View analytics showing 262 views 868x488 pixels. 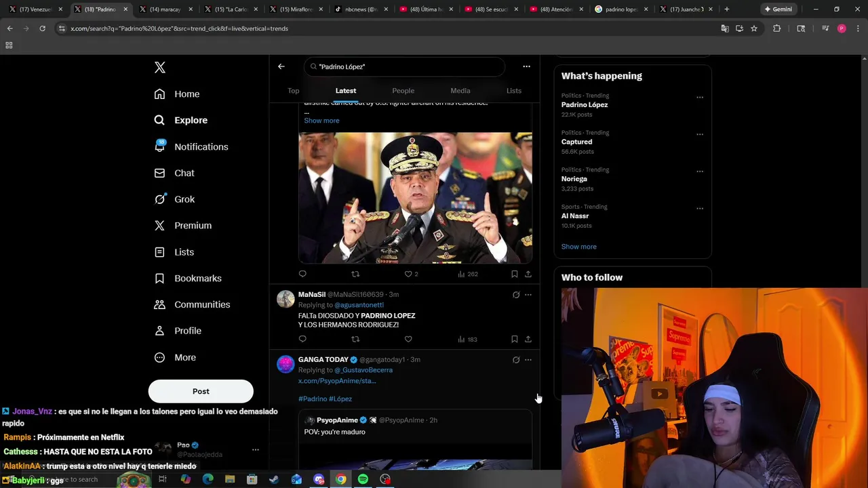pyautogui.click(x=468, y=274)
